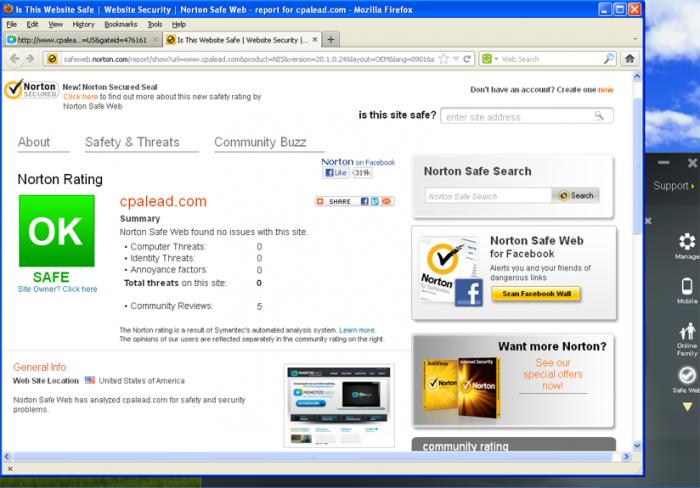Viewport: 700px width, 488px height.
Task: Click the Norton site identity icon in address bar
Action: click(x=52, y=58)
